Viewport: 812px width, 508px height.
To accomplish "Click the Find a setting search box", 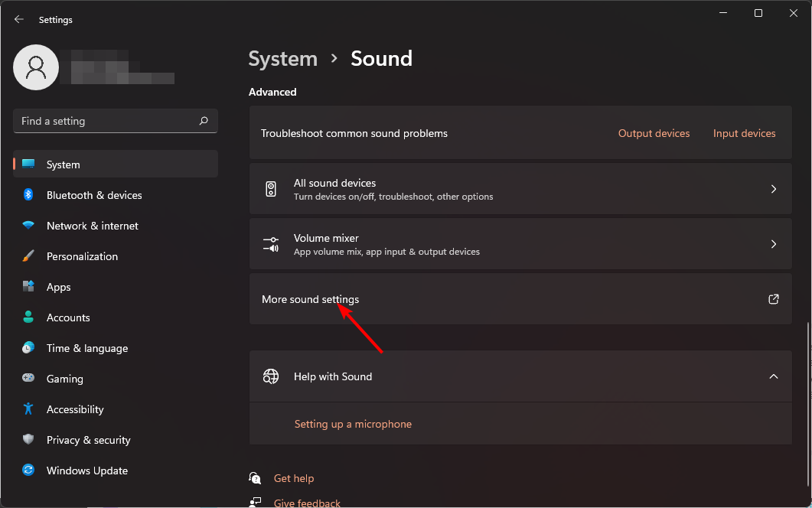I will click(x=115, y=121).
